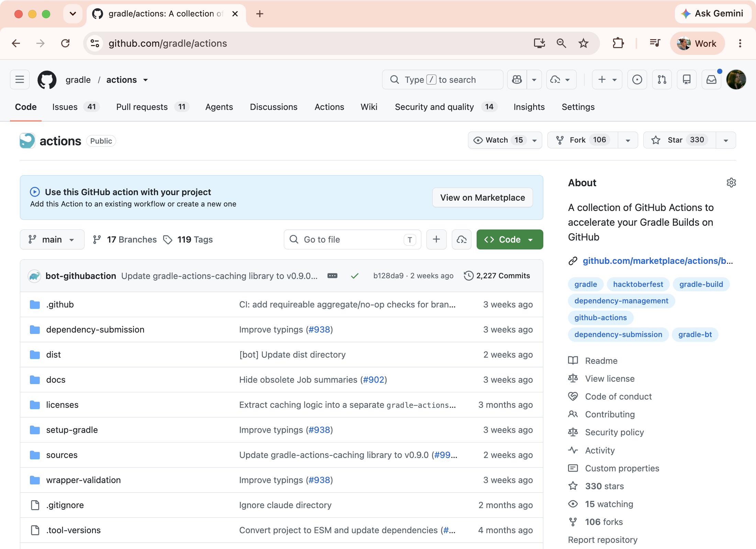
Task: Open a new browser tab
Action: pos(260,14)
